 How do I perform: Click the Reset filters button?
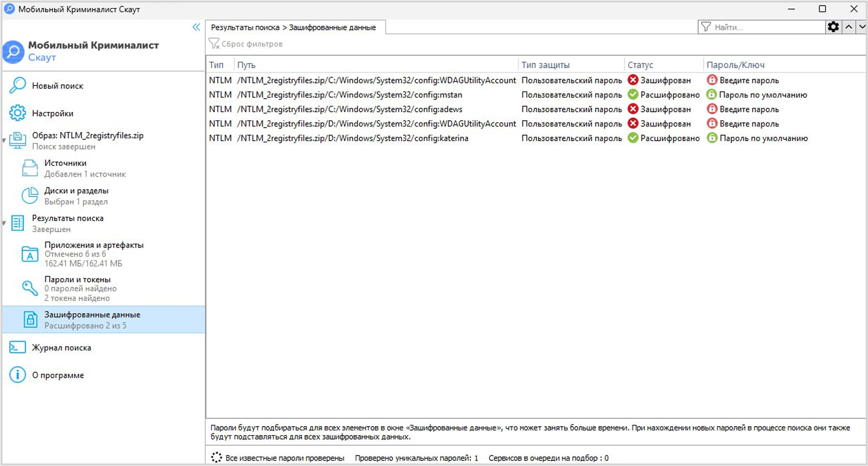click(x=246, y=44)
